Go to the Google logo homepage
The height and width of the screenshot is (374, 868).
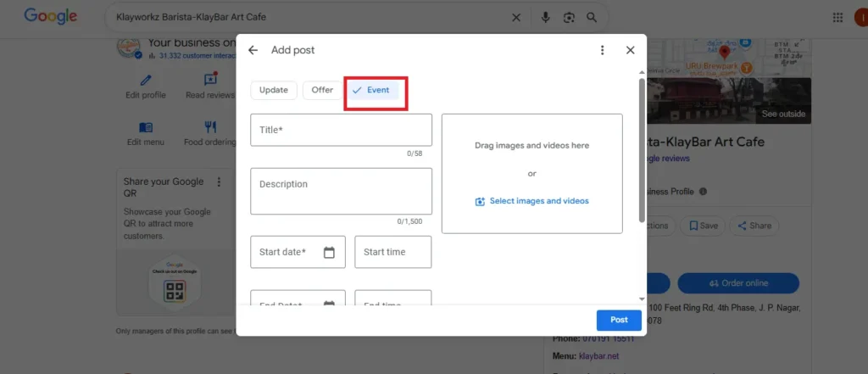coord(50,17)
